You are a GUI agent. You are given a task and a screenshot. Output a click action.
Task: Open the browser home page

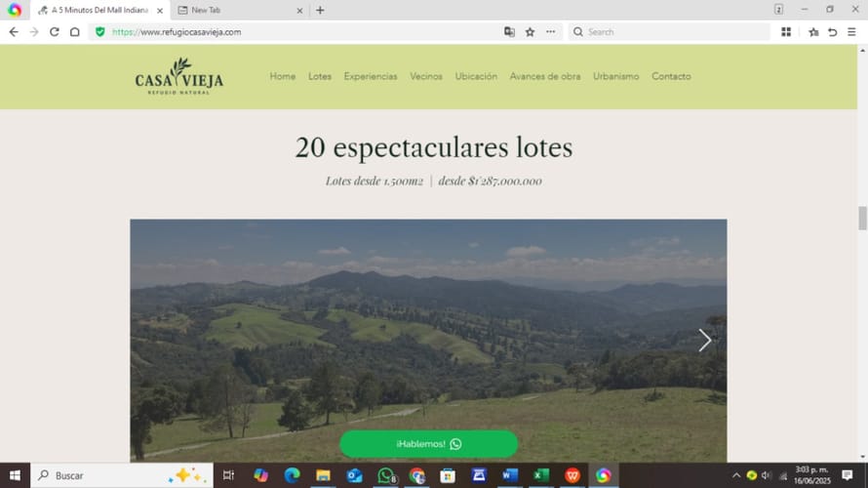[x=75, y=32]
